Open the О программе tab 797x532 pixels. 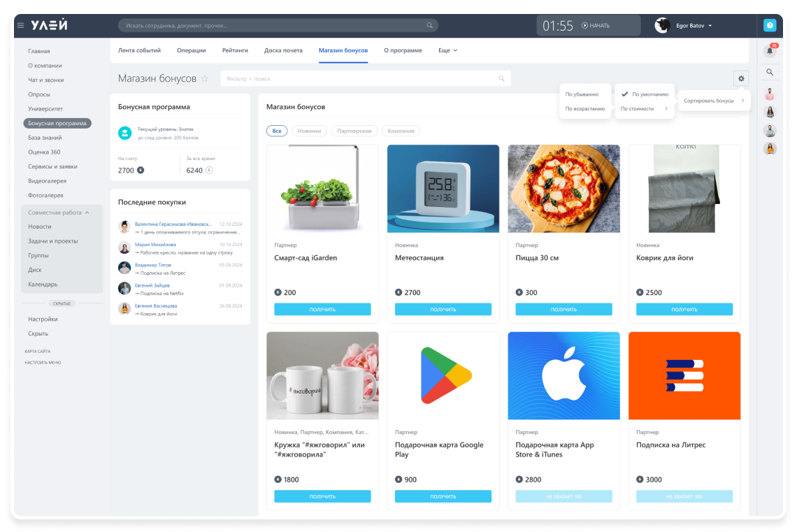[403, 50]
